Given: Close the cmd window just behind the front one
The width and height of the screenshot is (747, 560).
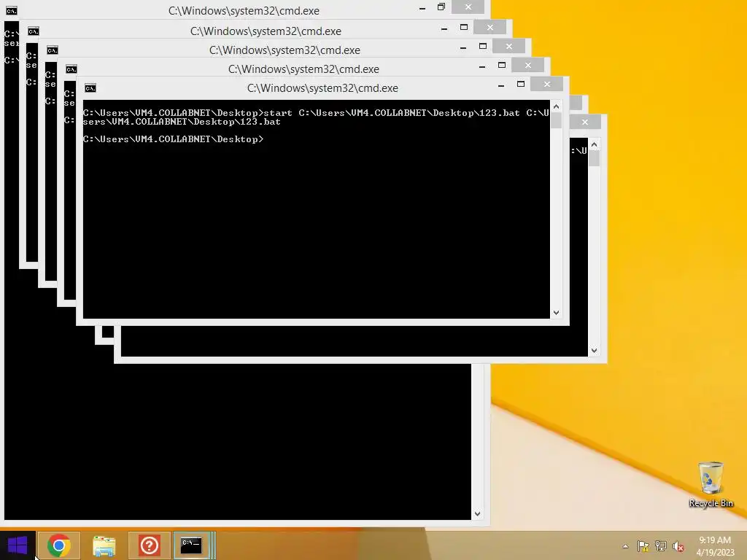Looking at the screenshot, I should click(527, 65).
